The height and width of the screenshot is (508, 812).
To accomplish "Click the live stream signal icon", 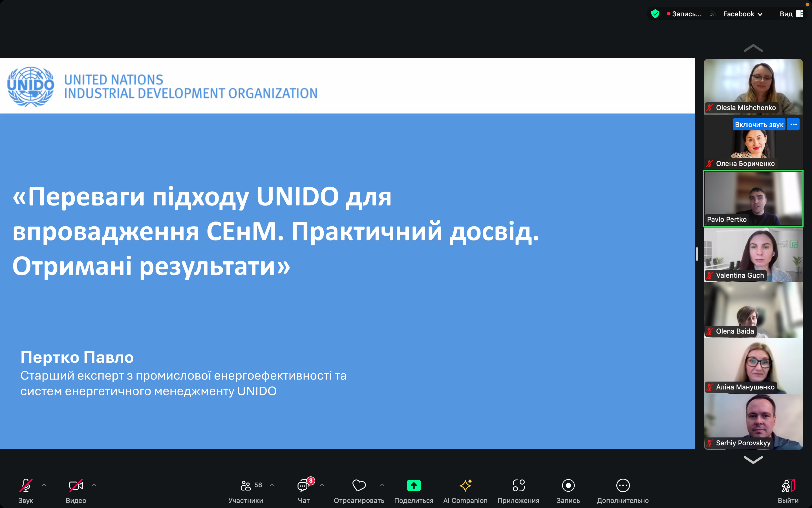I will (x=713, y=14).
